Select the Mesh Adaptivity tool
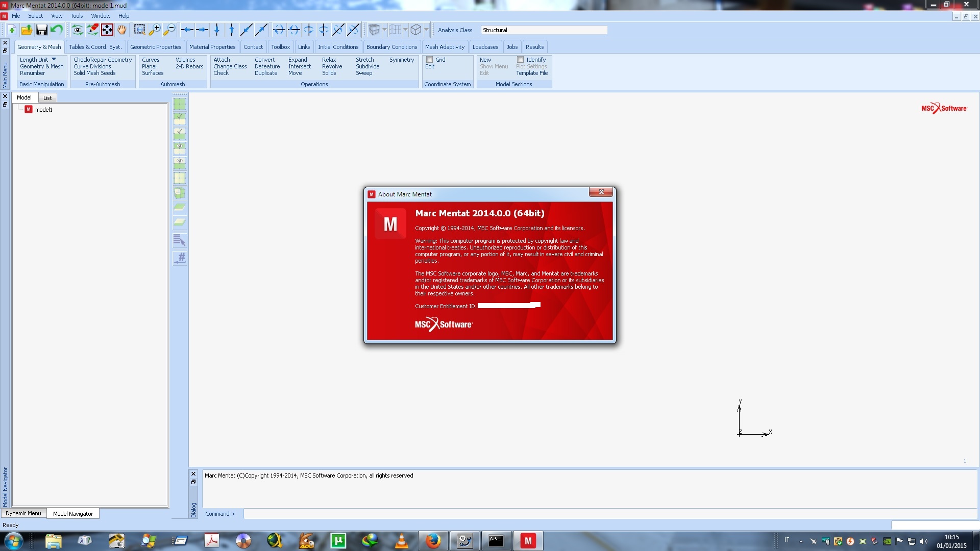 [445, 46]
